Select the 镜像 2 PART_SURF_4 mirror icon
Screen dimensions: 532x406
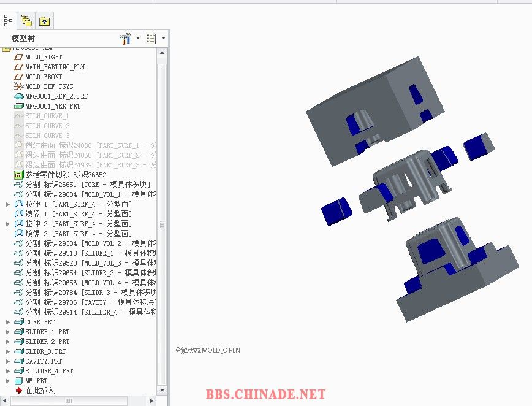18,234
